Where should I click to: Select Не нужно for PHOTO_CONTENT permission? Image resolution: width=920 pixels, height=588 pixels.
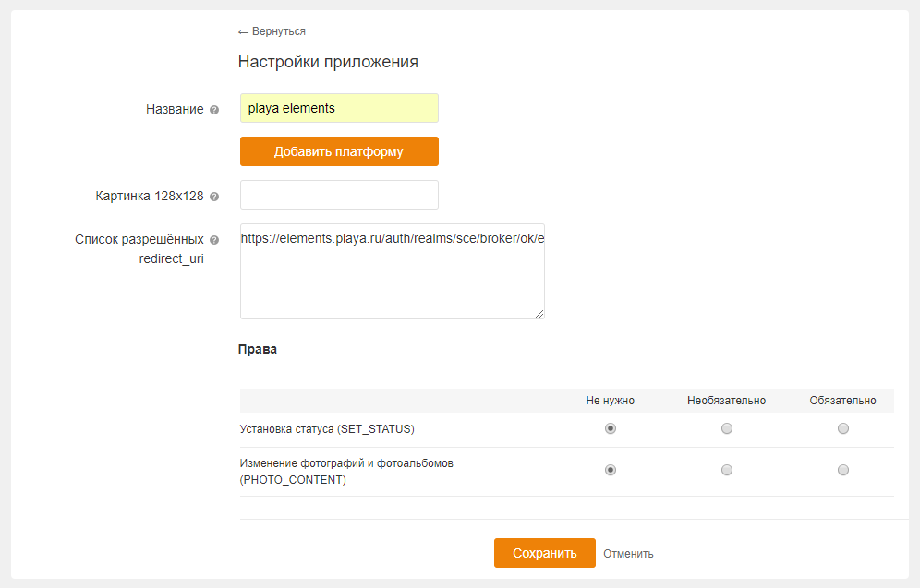[x=611, y=470]
